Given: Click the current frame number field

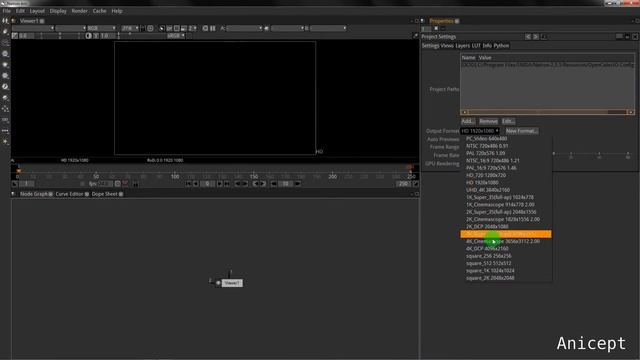Looking at the screenshot, I should point(207,184).
